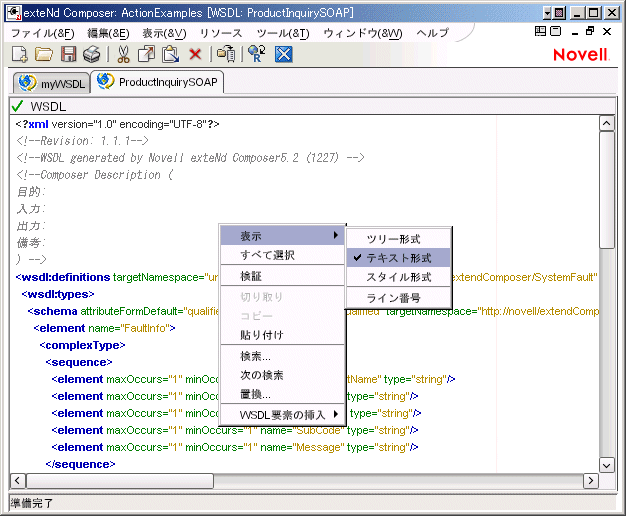Click the Copy toolbar icon
626x516 pixels.
click(147, 54)
